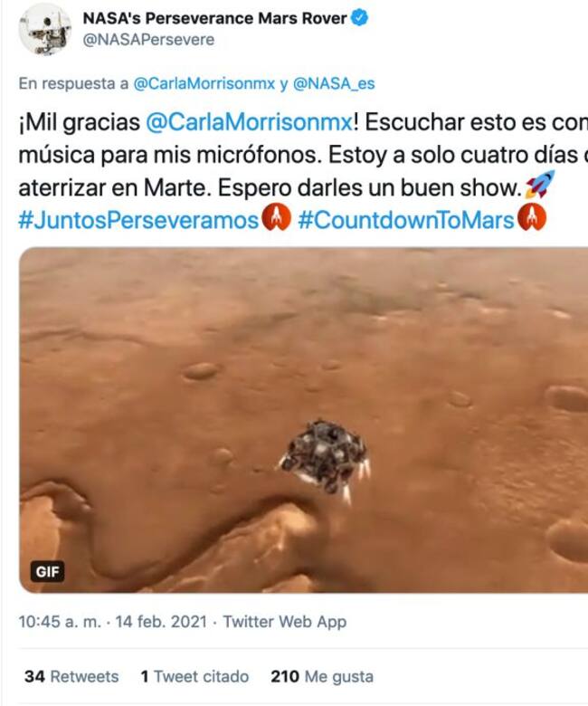Screen dimensions: 588x706
Task: View the 1 Tweet citado list
Action: coord(194,676)
